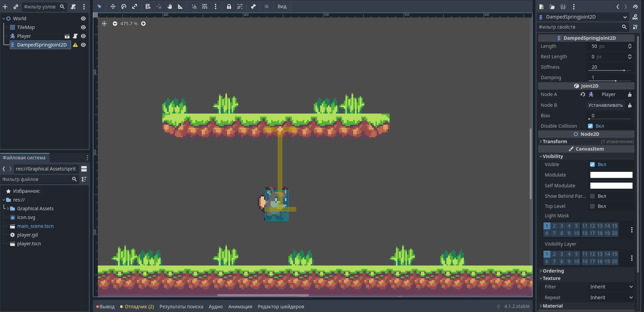This screenshot has width=644, height=312.
Task: Zoom in the viewport with plus icon
Action: click(x=143, y=24)
